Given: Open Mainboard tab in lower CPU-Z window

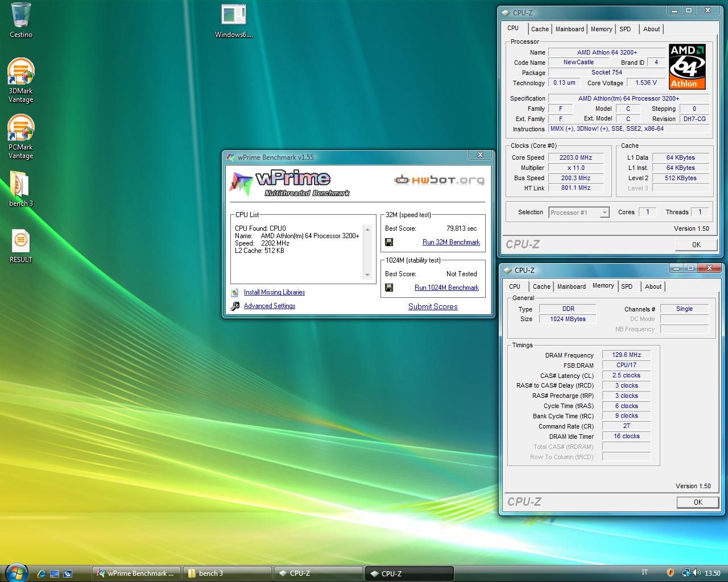Looking at the screenshot, I should [x=571, y=286].
